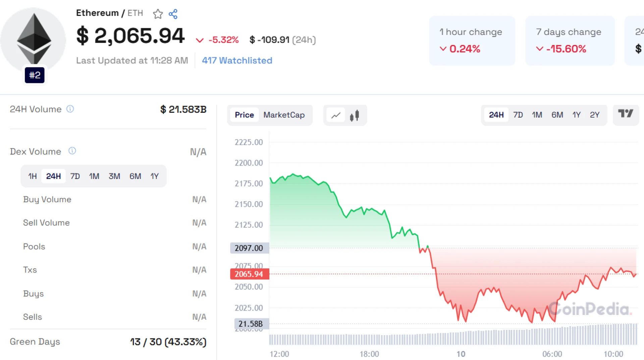
Task: Set Dex Volume period to 1H
Action: (x=32, y=176)
